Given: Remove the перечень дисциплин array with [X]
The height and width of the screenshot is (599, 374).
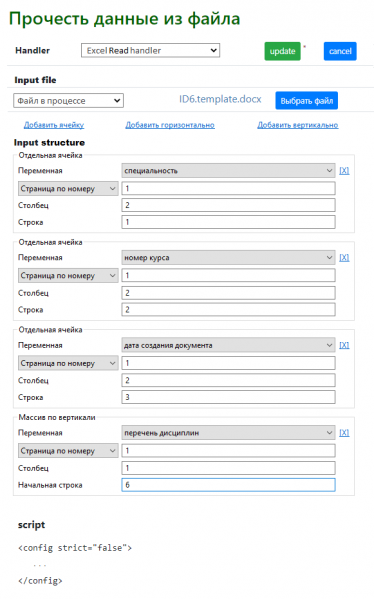Looking at the screenshot, I should (x=344, y=433).
